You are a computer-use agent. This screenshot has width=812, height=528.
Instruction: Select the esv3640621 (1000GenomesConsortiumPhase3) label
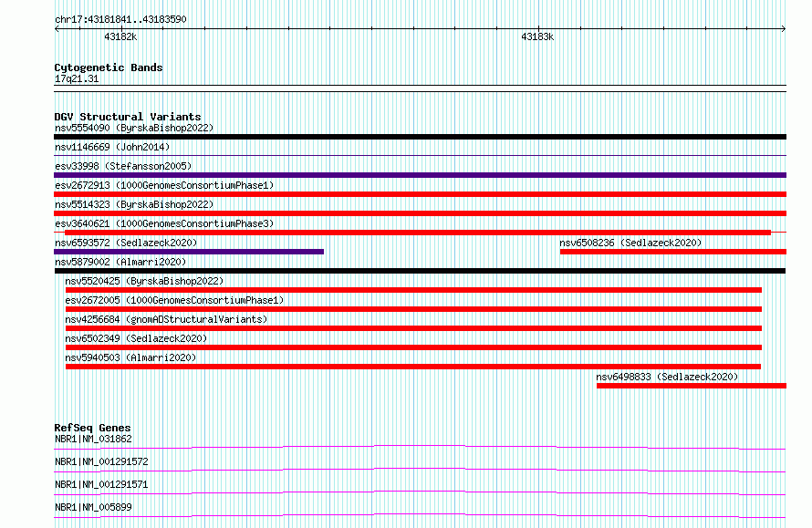[164, 223]
